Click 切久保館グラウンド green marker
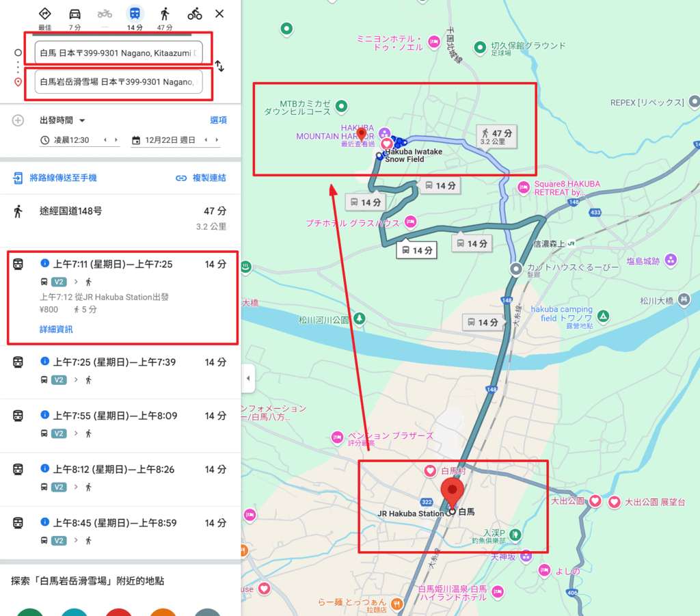This screenshot has width=700, height=616. [480, 47]
